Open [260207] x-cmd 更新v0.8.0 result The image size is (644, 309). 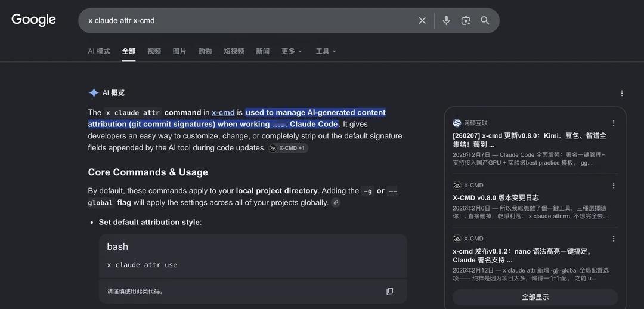click(530, 140)
